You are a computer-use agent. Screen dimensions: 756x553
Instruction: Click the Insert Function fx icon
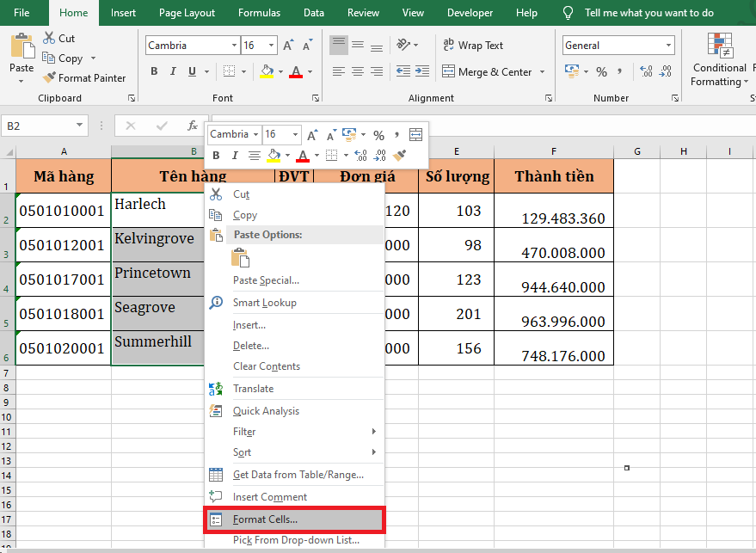[x=193, y=126]
